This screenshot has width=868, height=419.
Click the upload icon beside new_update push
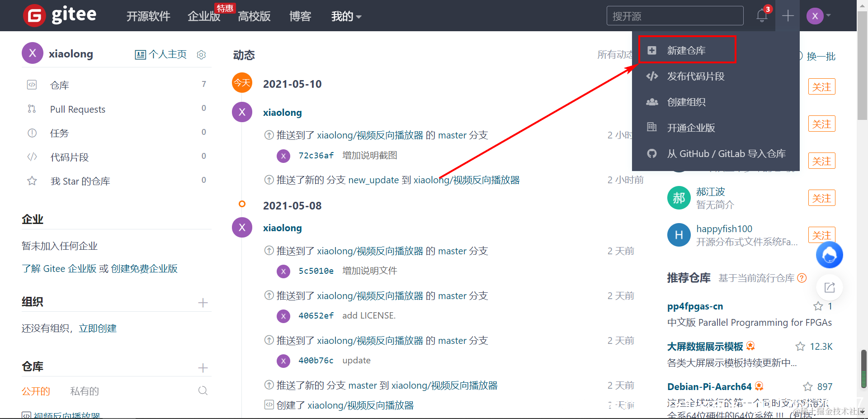tap(269, 180)
